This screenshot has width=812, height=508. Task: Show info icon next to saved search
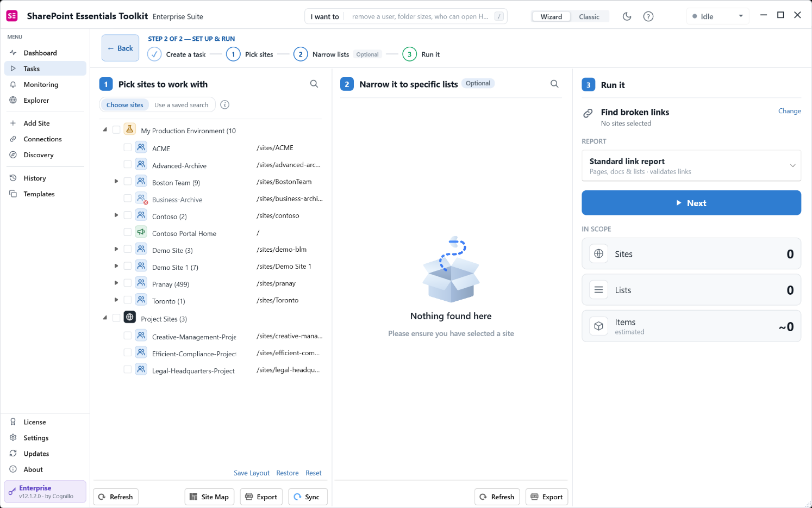tap(225, 104)
